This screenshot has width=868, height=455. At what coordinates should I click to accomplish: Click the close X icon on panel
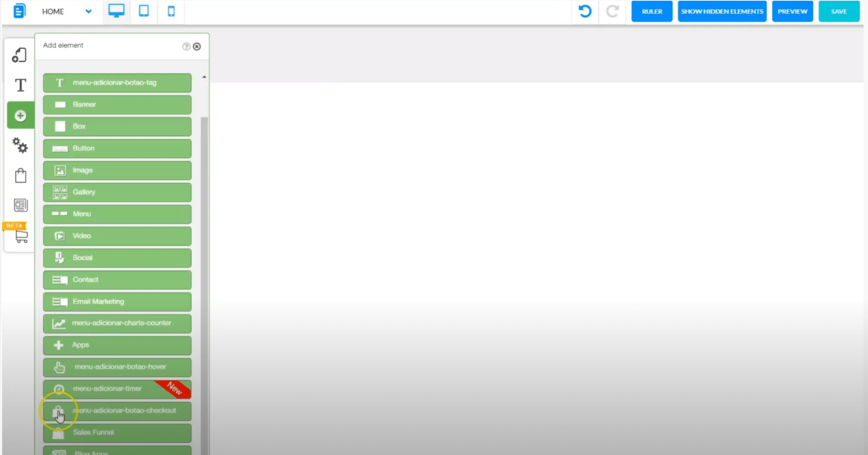[197, 46]
